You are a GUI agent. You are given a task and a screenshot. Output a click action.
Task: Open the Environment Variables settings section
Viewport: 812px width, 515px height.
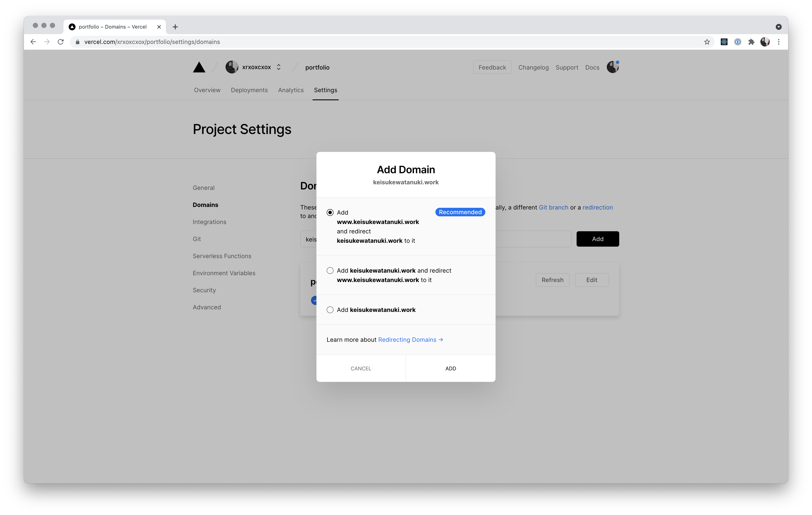coord(223,273)
